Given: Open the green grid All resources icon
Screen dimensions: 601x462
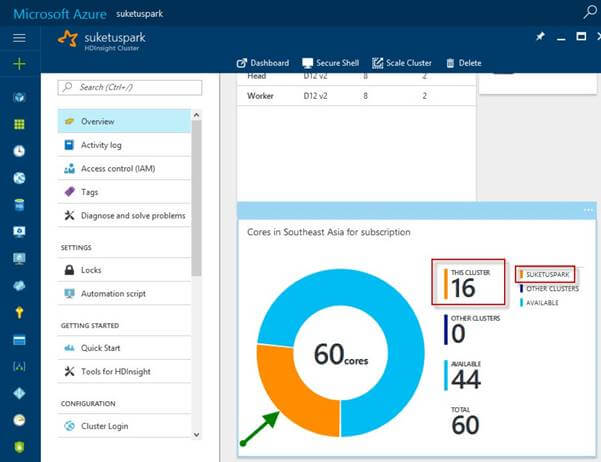Looking at the screenshot, I should (19, 124).
